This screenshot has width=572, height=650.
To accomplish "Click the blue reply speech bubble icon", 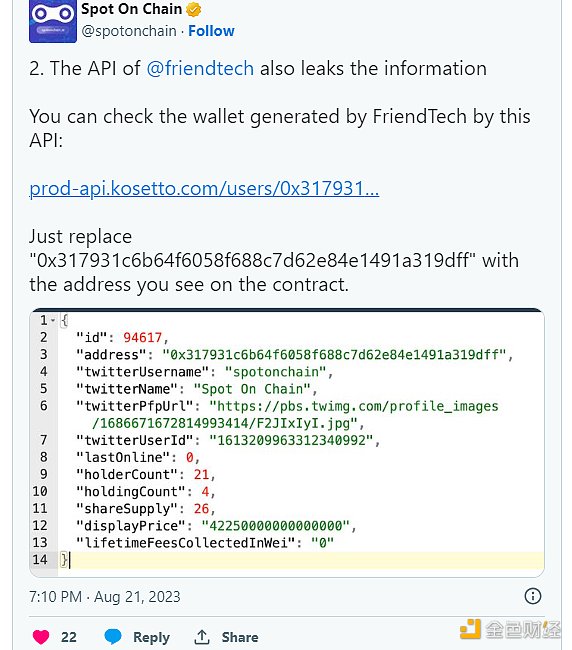I will (x=113, y=636).
